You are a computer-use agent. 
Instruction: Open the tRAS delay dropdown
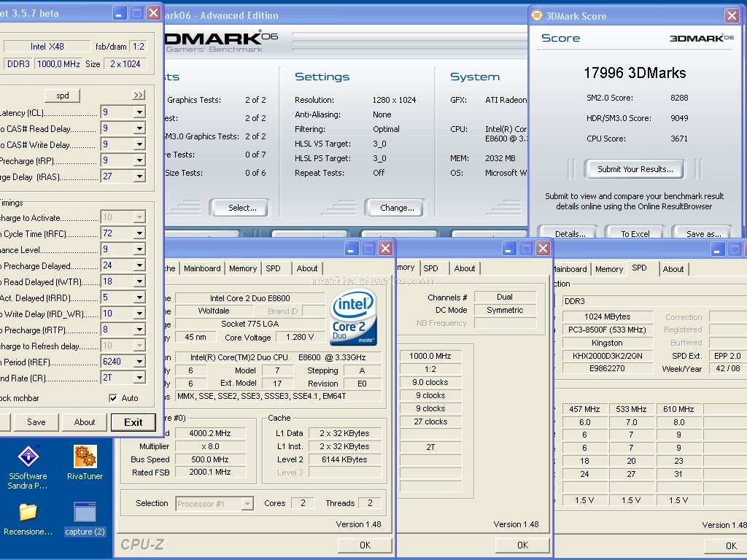pos(139,176)
